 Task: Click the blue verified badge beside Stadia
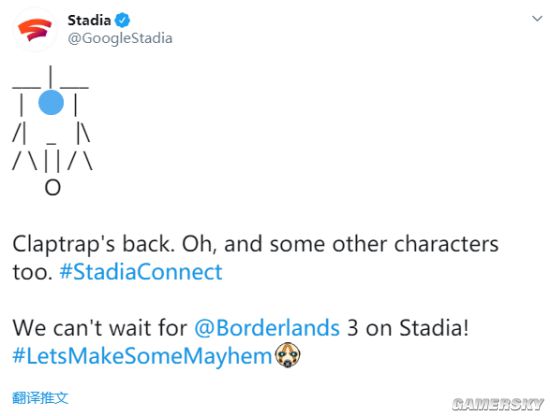[x=122, y=20]
